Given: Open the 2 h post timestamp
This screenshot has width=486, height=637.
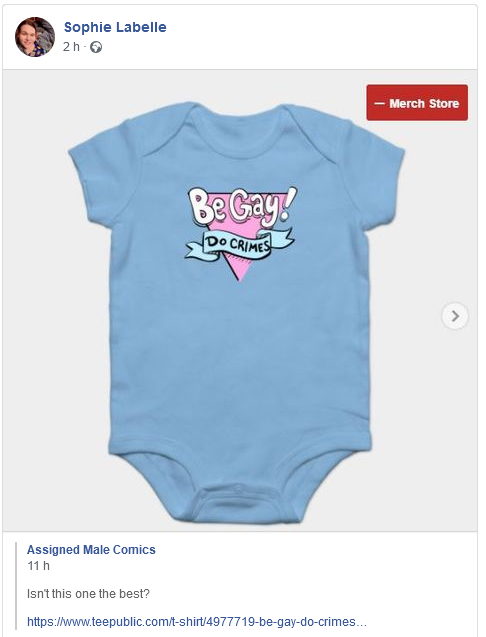Looking at the screenshot, I should 71,47.
